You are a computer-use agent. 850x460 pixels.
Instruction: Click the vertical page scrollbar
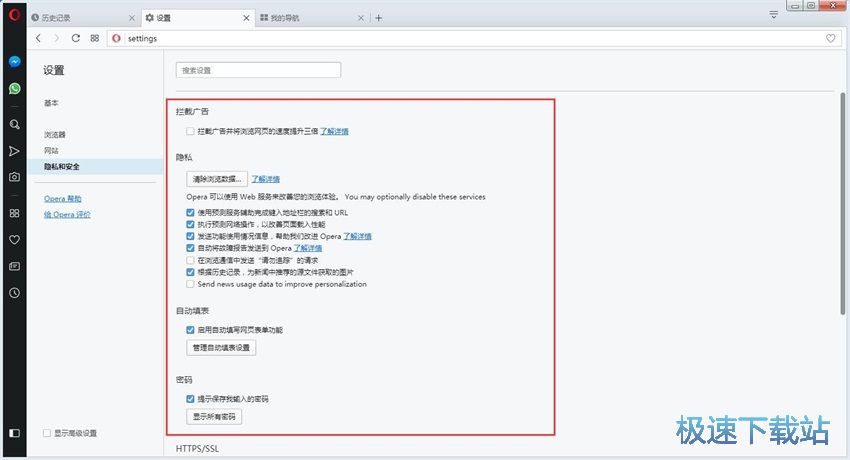click(x=842, y=204)
